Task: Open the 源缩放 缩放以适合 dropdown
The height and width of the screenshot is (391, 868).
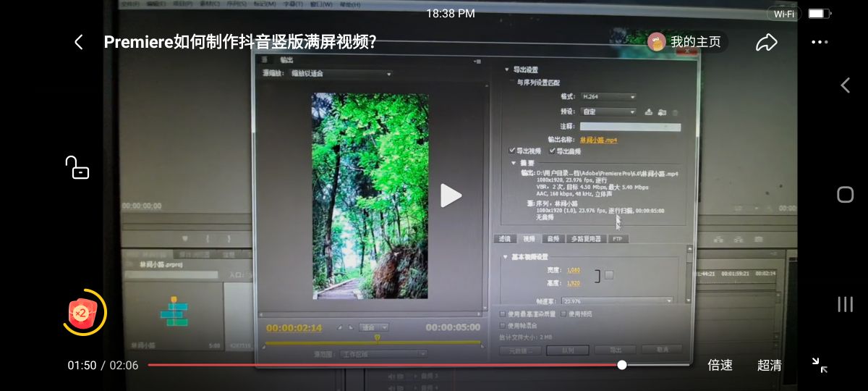Action: (x=341, y=73)
